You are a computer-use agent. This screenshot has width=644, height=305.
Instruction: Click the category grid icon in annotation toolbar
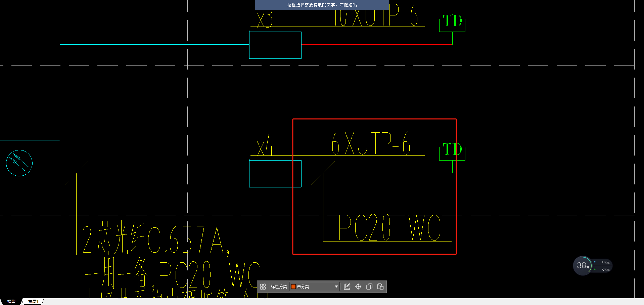coord(263,287)
